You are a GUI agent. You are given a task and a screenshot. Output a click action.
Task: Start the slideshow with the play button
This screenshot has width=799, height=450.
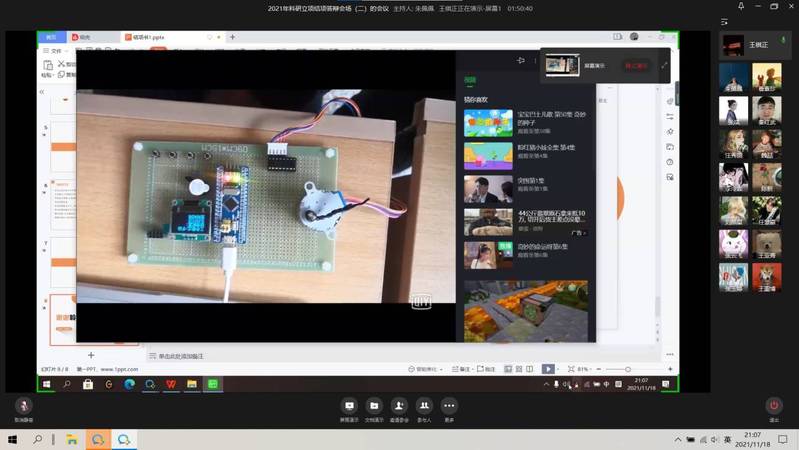(x=548, y=369)
